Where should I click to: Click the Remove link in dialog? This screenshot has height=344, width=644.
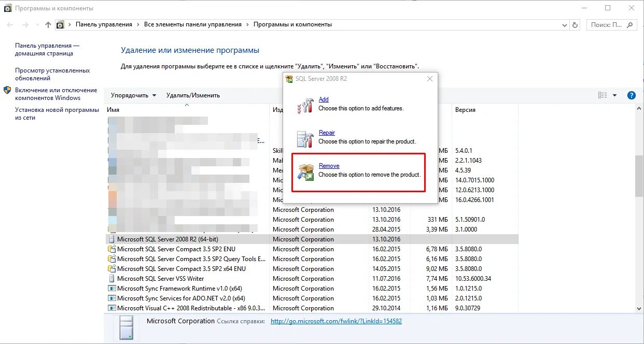point(329,166)
